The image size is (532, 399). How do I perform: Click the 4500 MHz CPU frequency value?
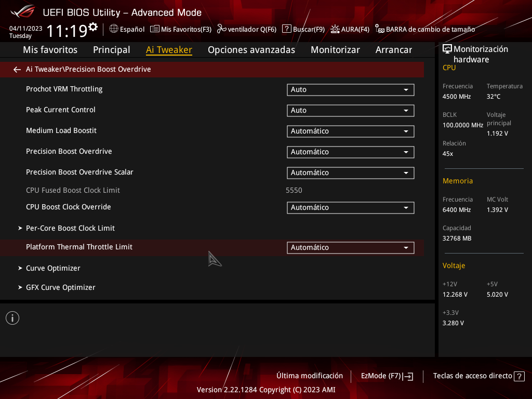[x=457, y=97]
